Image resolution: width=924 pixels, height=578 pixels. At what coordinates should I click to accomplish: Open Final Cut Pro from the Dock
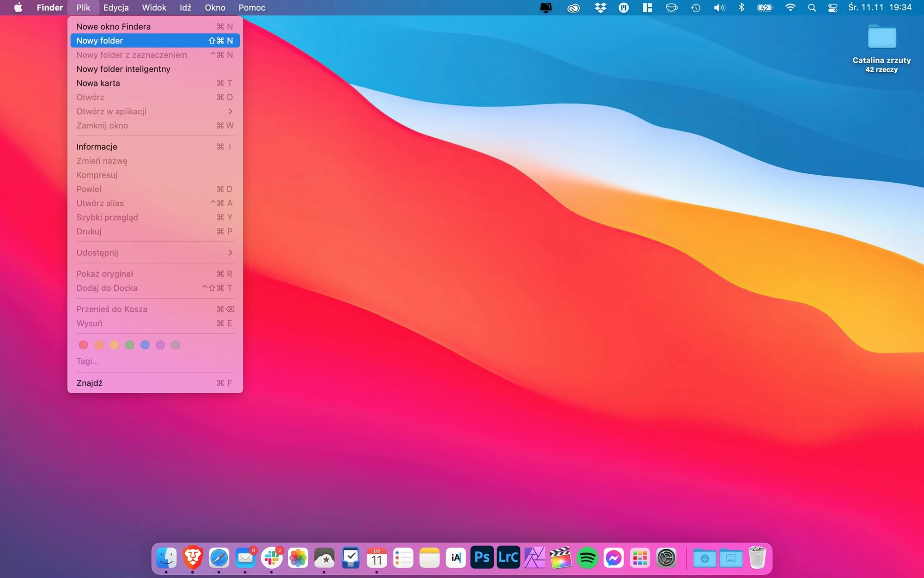(561, 558)
